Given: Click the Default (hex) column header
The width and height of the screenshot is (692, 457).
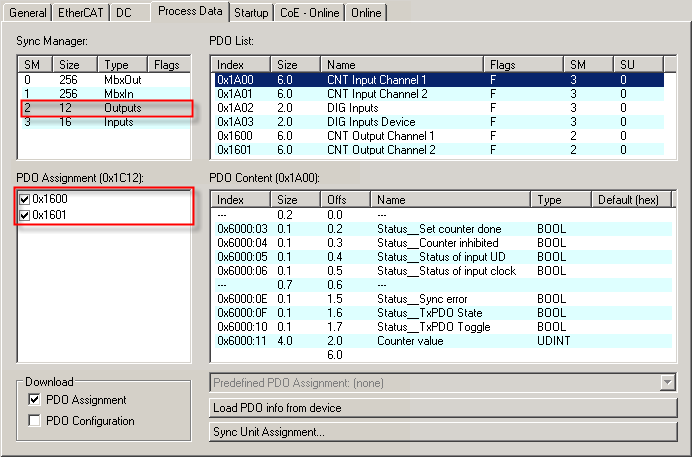Looking at the screenshot, I should 631,199.
